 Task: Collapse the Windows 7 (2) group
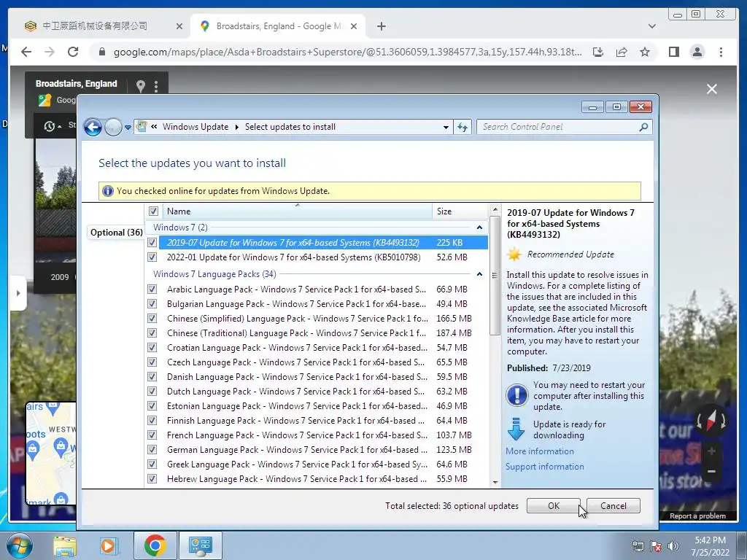(479, 227)
